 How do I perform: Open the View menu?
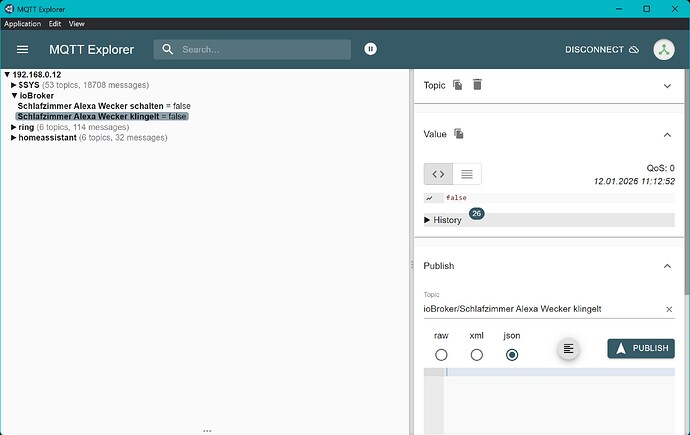[x=77, y=24]
